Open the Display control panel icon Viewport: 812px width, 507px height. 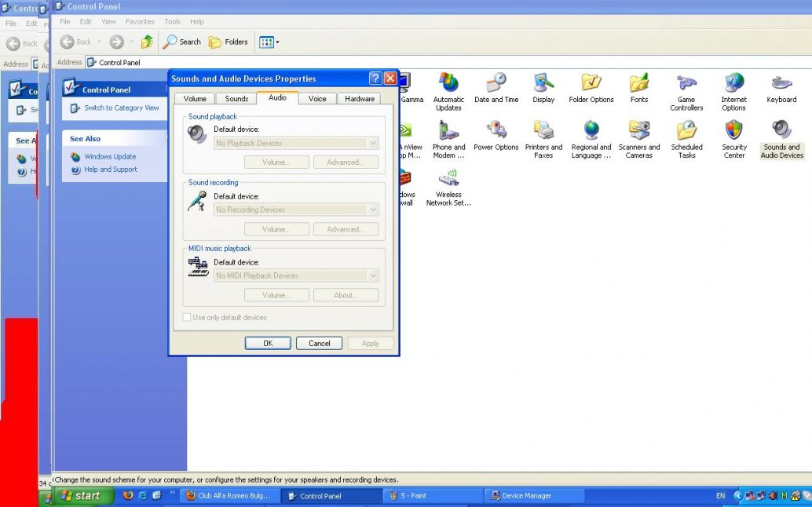(x=543, y=83)
